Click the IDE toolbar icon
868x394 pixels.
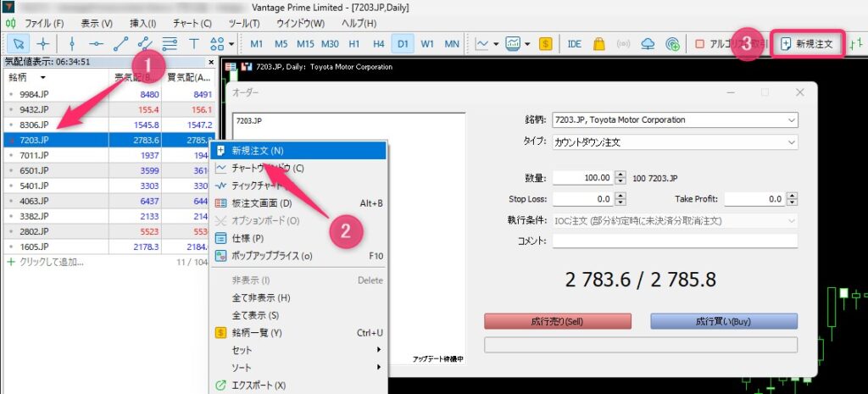tap(574, 43)
